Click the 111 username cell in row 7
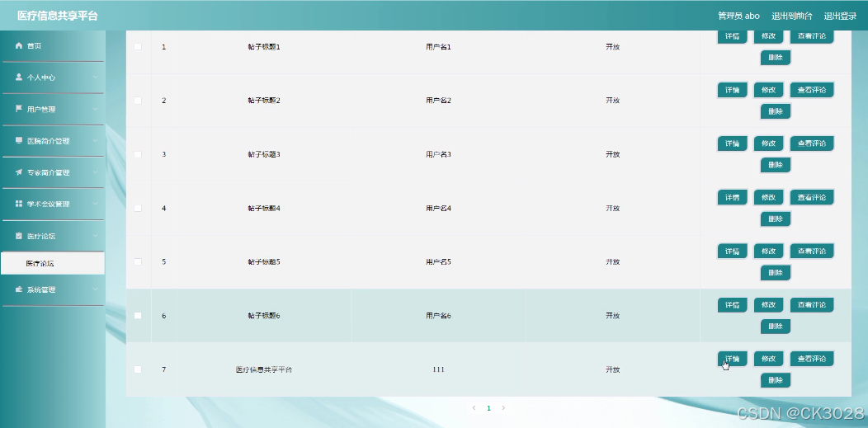Viewport: 868px width, 428px height. 438,369
